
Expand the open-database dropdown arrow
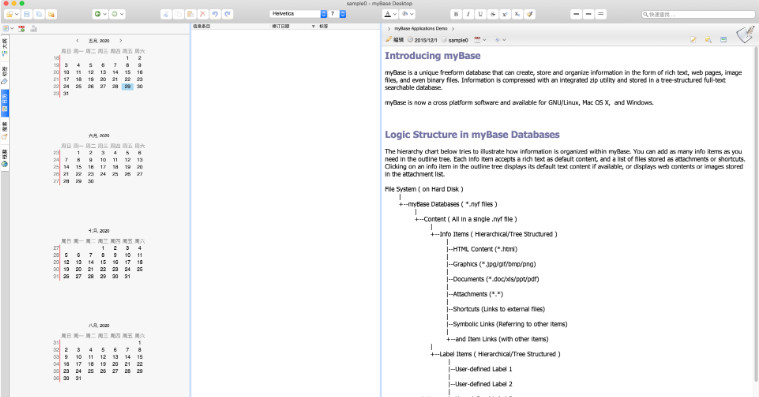[16, 14]
